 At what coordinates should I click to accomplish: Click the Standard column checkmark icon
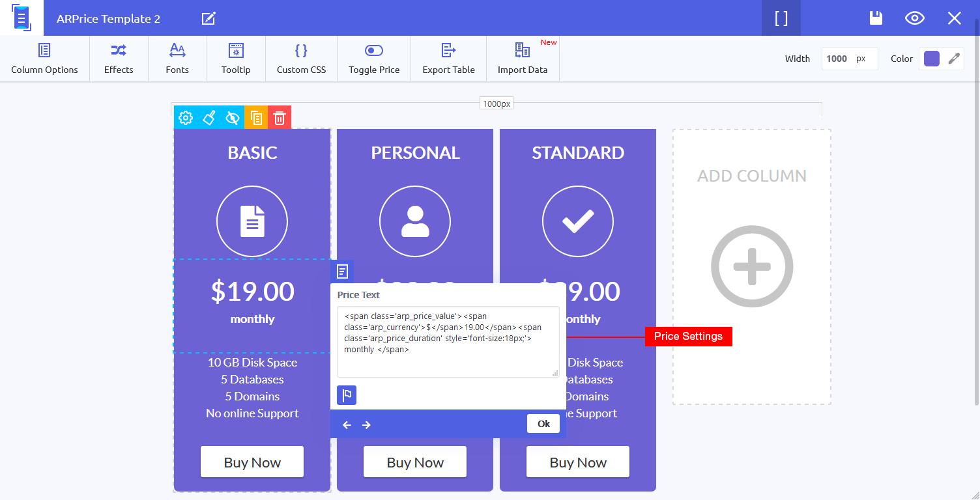[578, 221]
